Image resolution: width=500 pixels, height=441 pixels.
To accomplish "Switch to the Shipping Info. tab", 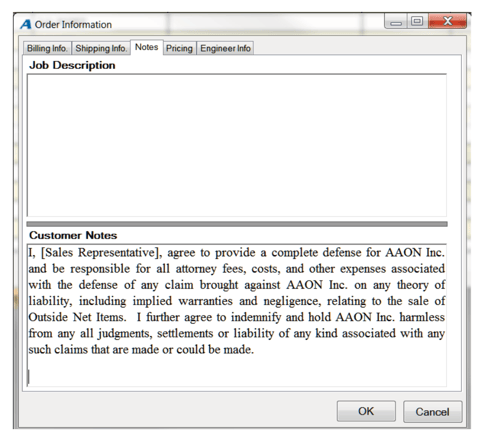I will coord(101,48).
